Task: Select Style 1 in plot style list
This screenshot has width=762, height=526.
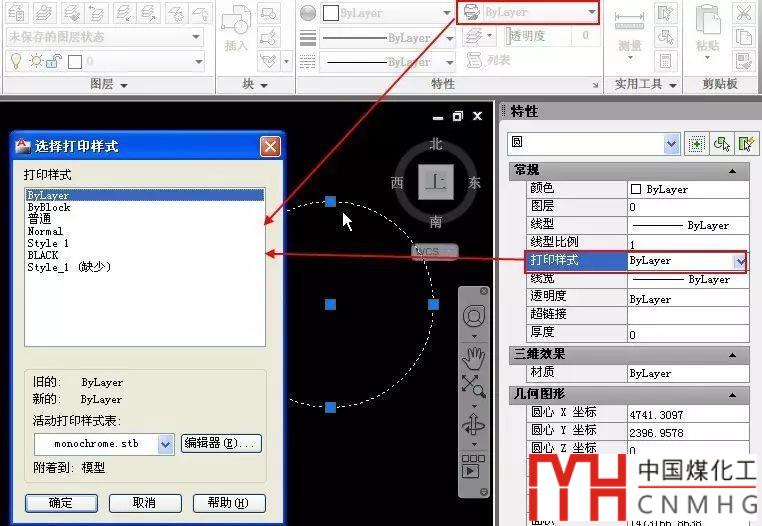Action: [x=48, y=243]
